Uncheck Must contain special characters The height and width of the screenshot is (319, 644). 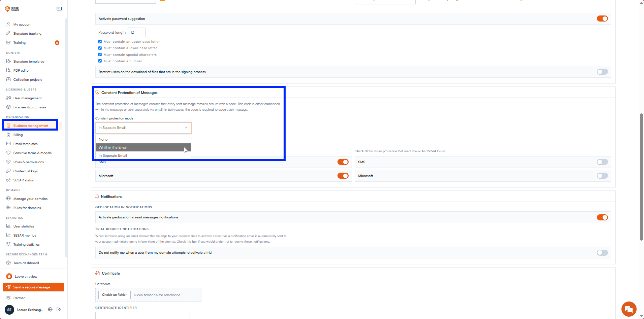100,55
